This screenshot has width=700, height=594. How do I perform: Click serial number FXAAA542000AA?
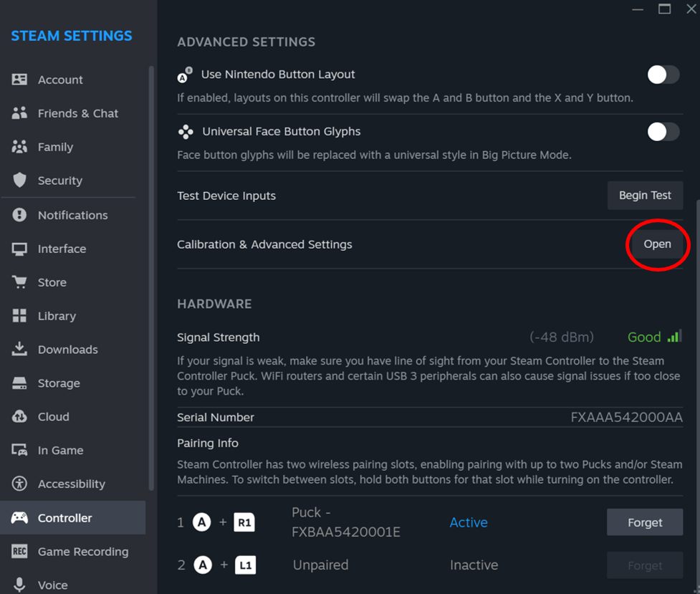point(626,417)
